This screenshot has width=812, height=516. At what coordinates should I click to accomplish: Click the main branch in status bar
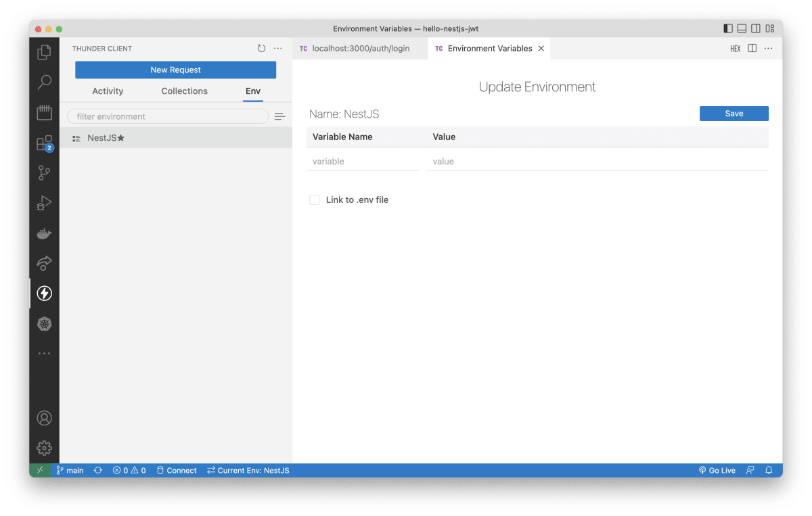[70, 470]
